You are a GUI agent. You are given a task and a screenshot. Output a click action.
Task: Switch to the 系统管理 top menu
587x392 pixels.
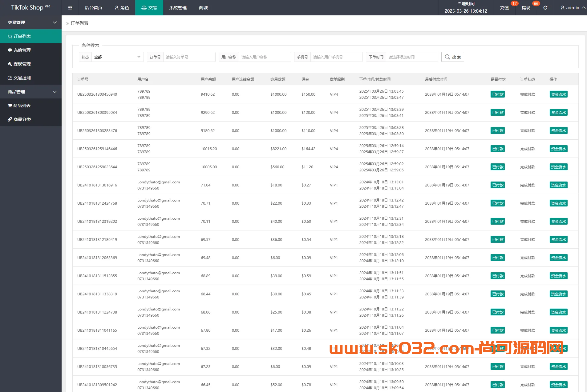178,8
